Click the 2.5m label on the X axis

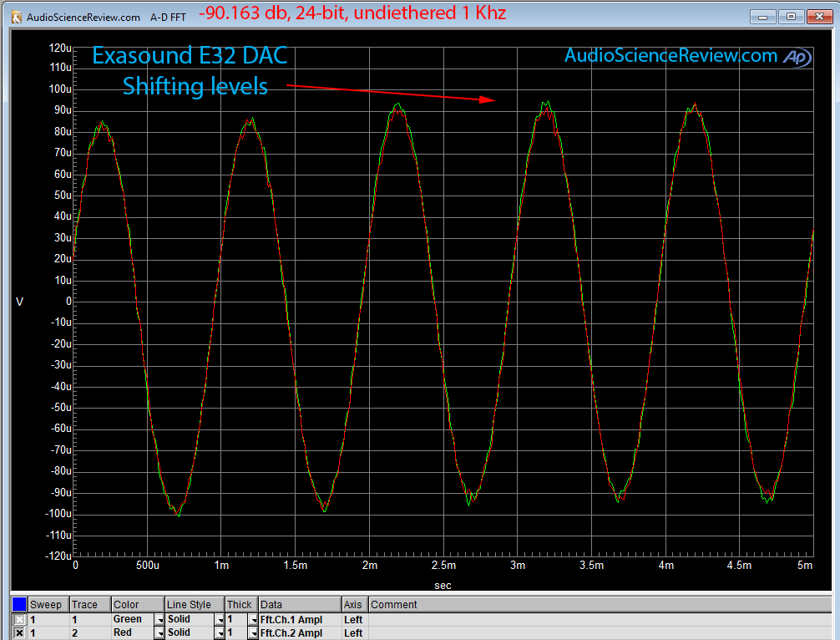(443, 565)
